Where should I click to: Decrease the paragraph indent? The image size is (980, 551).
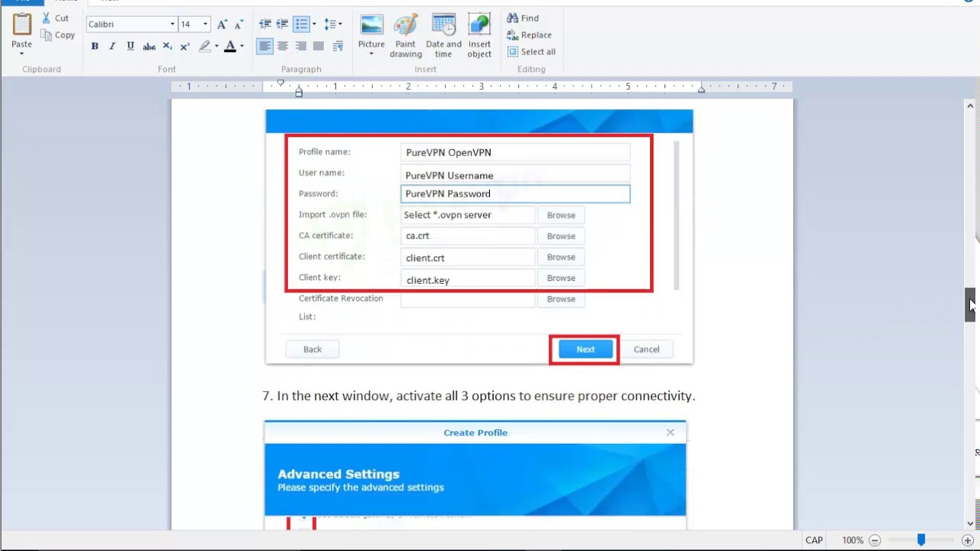(x=265, y=24)
